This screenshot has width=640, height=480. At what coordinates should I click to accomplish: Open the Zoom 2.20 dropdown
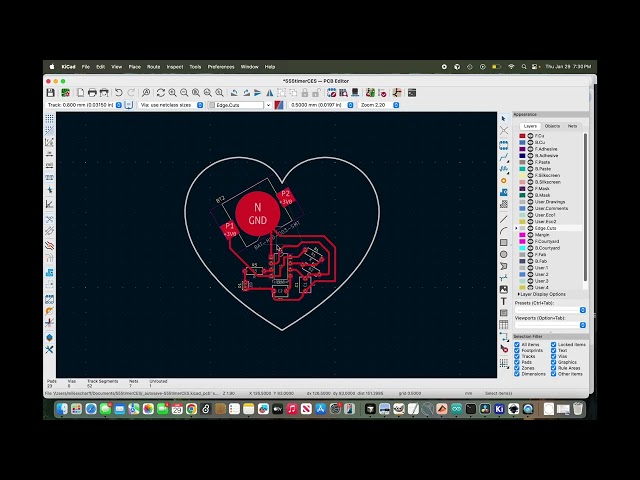click(x=396, y=105)
